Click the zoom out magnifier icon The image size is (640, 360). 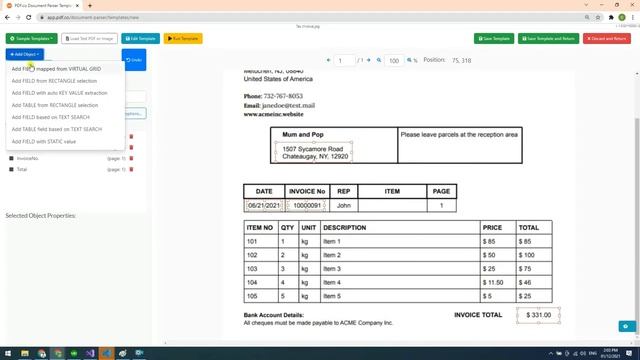pos(379,60)
